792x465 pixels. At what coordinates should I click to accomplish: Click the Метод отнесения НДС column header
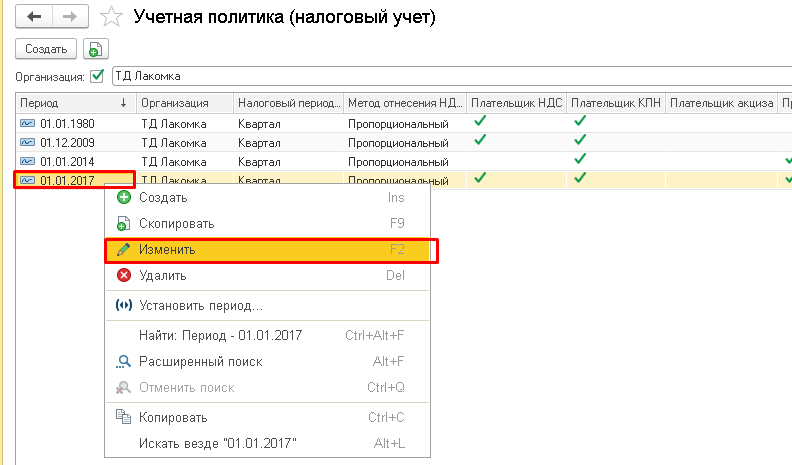(404, 103)
